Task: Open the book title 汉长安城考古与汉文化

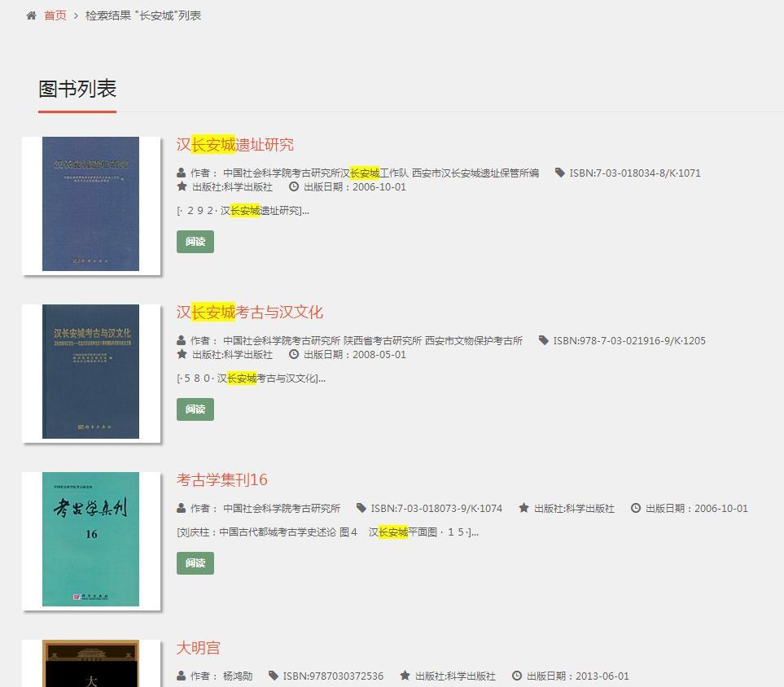Action: [x=249, y=312]
